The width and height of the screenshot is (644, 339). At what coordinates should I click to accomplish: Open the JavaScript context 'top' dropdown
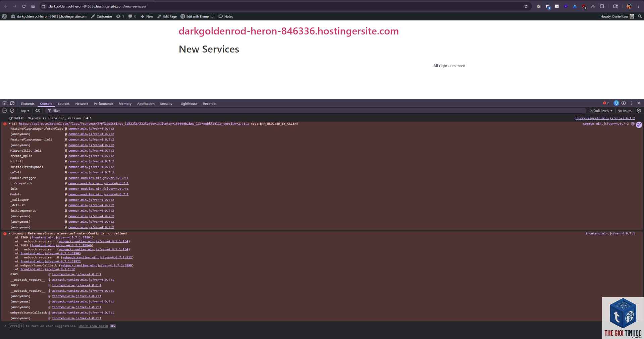tap(25, 111)
